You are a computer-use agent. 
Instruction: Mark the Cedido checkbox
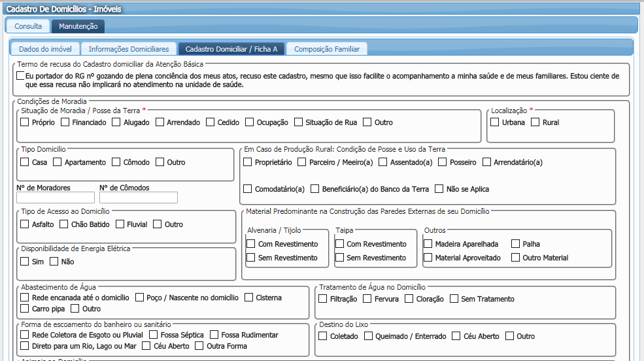click(211, 122)
